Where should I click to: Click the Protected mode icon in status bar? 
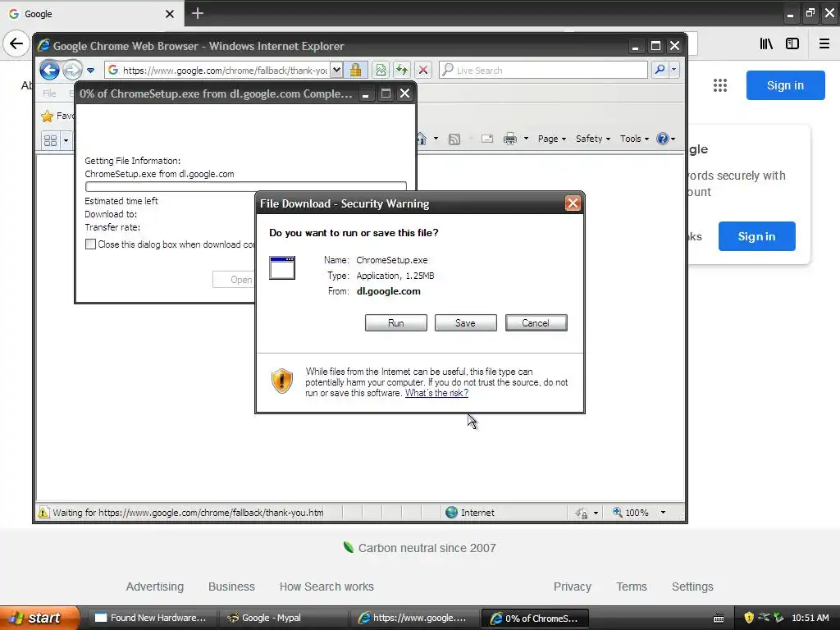pos(582,514)
